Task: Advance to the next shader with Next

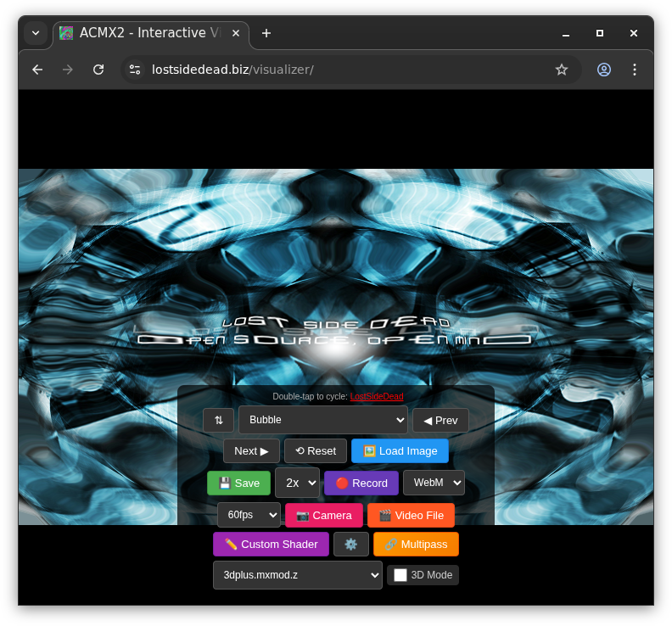Action: pos(251,451)
